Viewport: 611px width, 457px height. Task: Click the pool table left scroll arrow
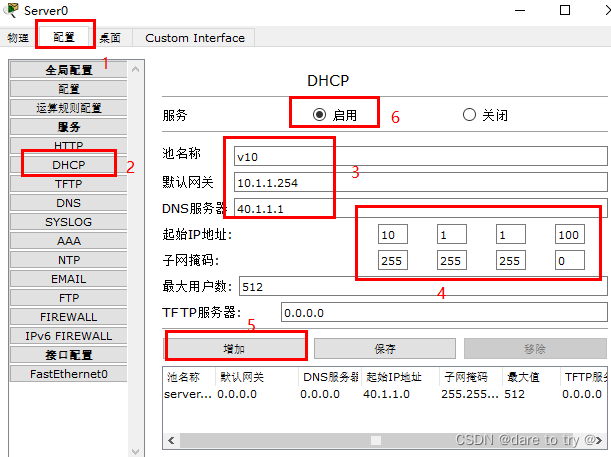(171, 440)
